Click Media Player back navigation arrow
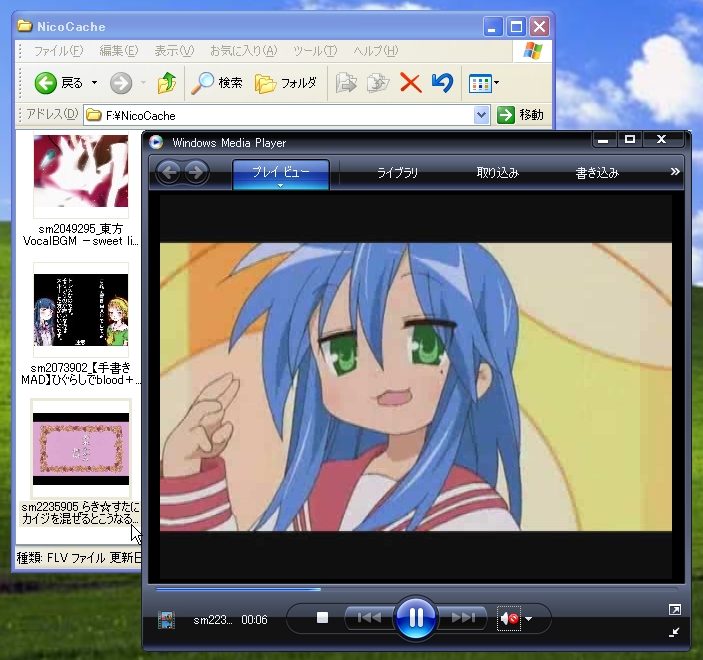 point(169,172)
